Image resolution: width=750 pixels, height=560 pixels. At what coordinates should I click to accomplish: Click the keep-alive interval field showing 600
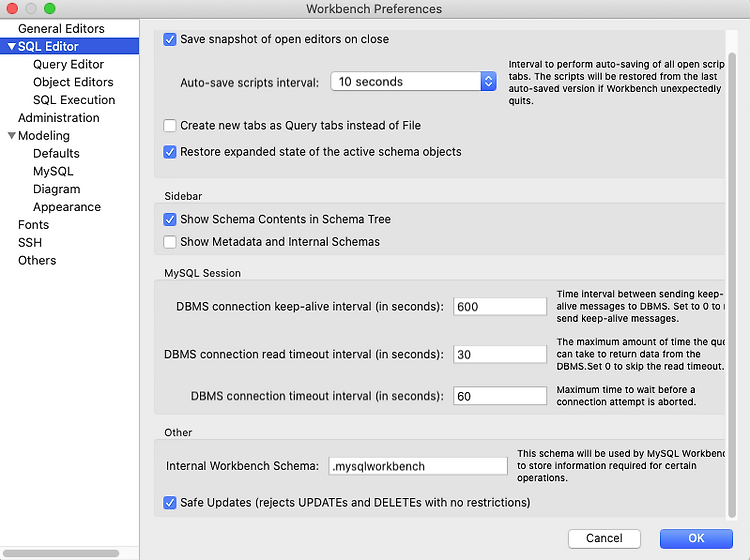click(x=500, y=307)
